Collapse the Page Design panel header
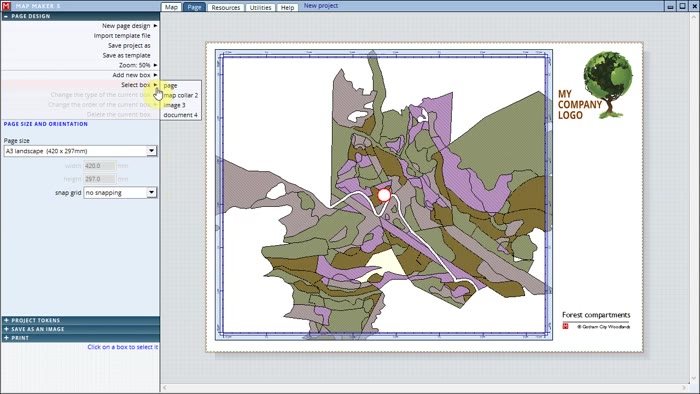 80,16
